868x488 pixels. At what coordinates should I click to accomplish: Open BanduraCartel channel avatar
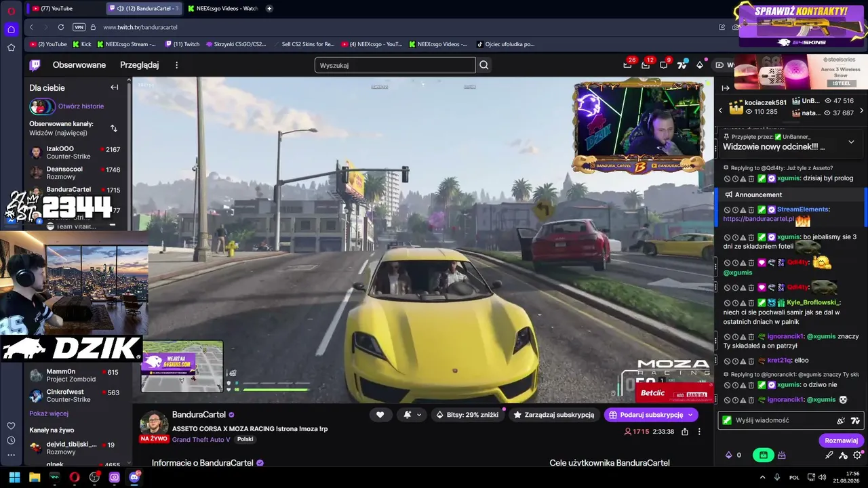click(154, 424)
